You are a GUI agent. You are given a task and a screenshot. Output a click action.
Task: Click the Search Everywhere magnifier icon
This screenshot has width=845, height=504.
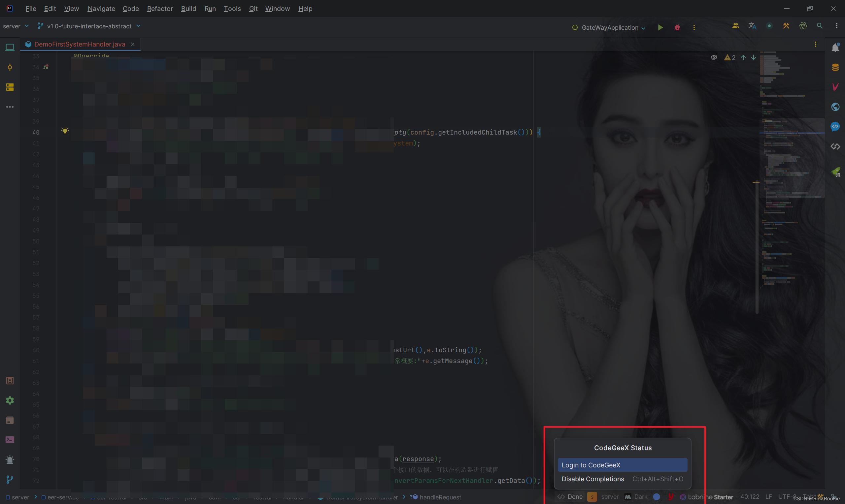pyautogui.click(x=820, y=26)
